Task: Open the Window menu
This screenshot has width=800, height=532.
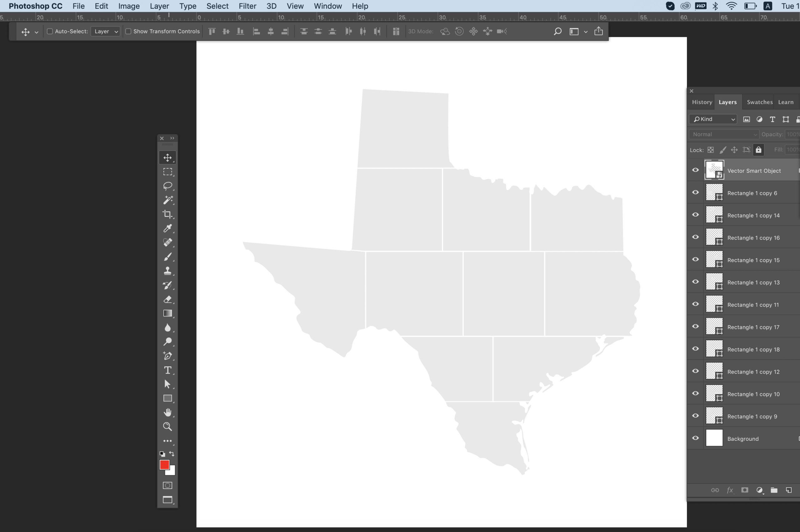Action: coord(327,6)
